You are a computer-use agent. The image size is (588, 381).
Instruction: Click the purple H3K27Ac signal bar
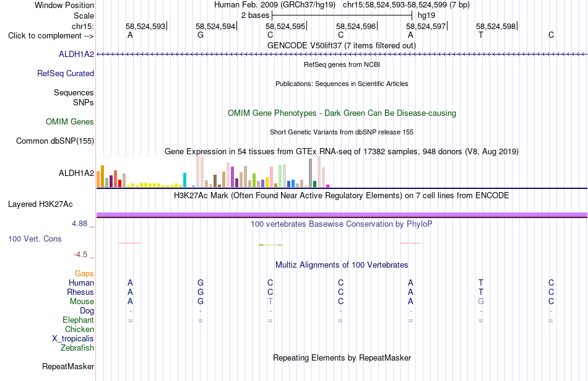(342, 215)
